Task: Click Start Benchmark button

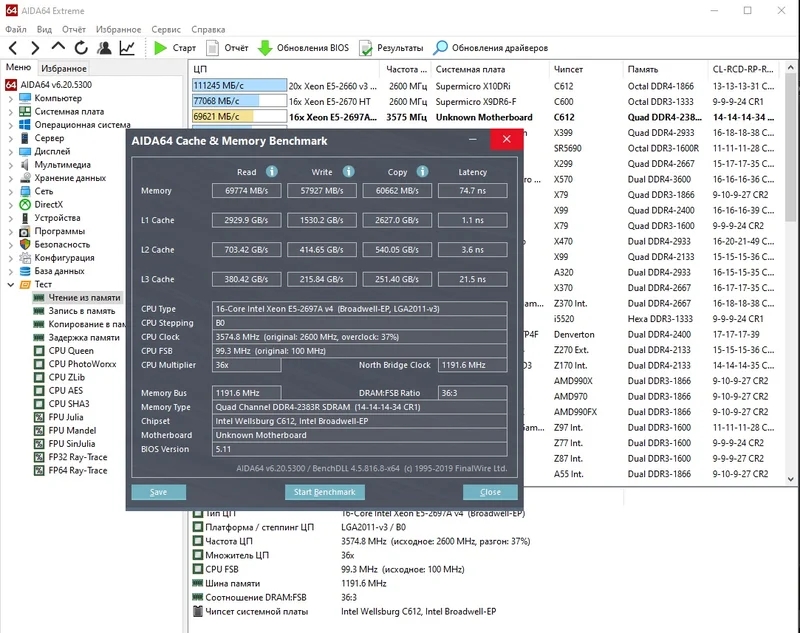Action: tap(324, 492)
